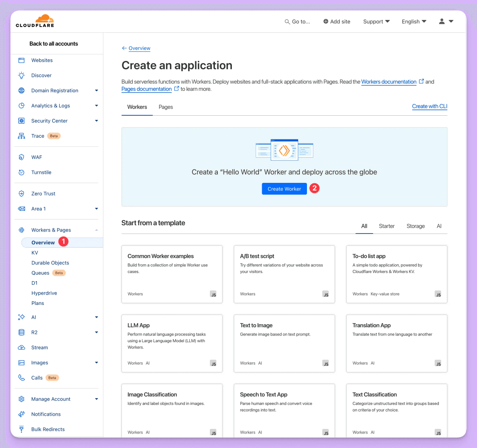Click the Bulk Redirects icon
The height and width of the screenshot is (448, 477).
tap(21, 429)
